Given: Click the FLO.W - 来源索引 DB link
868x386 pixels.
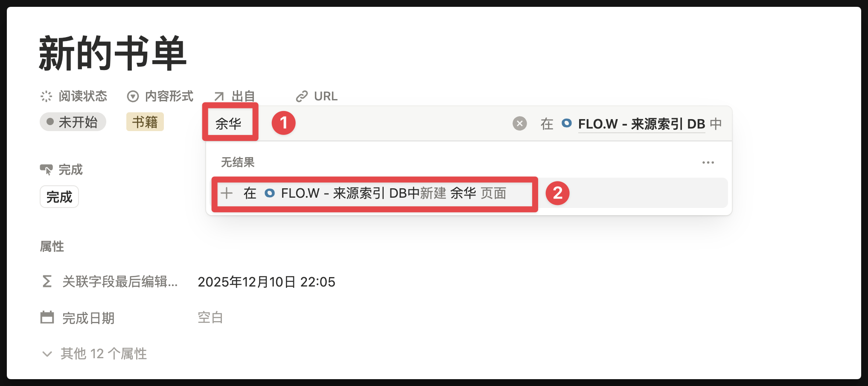Looking at the screenshot, I should point(641,124).
